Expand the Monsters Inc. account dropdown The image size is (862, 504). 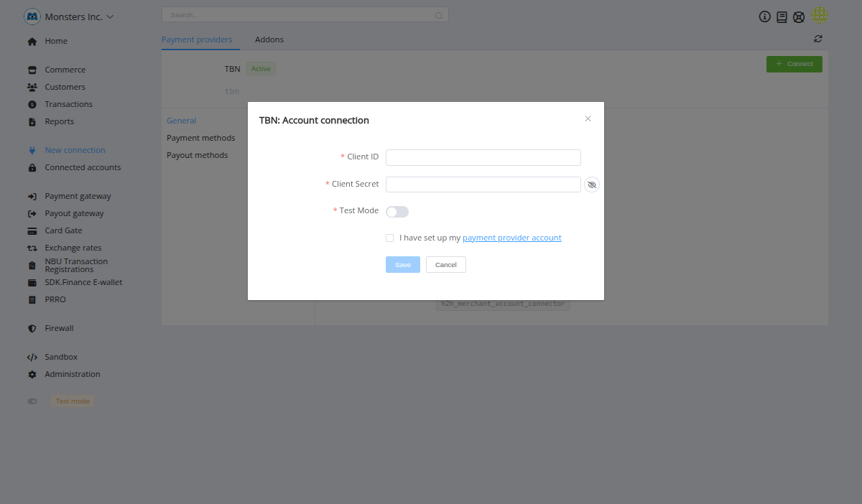pos(110,17)
